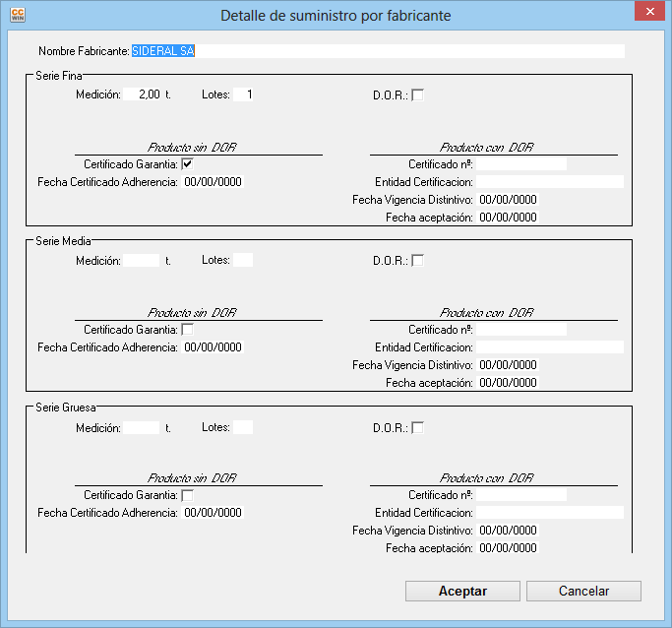Click 'Producto con DOR' heading in Serie Media

486,313
